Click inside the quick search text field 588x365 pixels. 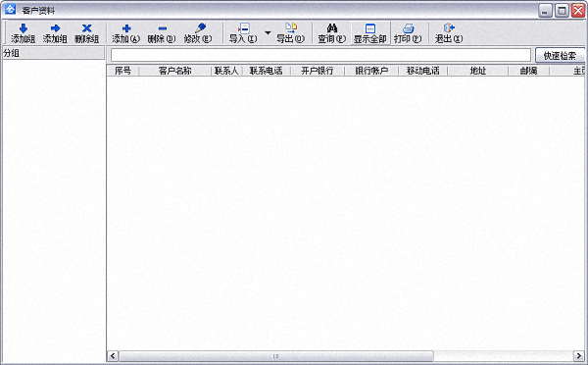[x=320, y=55]
